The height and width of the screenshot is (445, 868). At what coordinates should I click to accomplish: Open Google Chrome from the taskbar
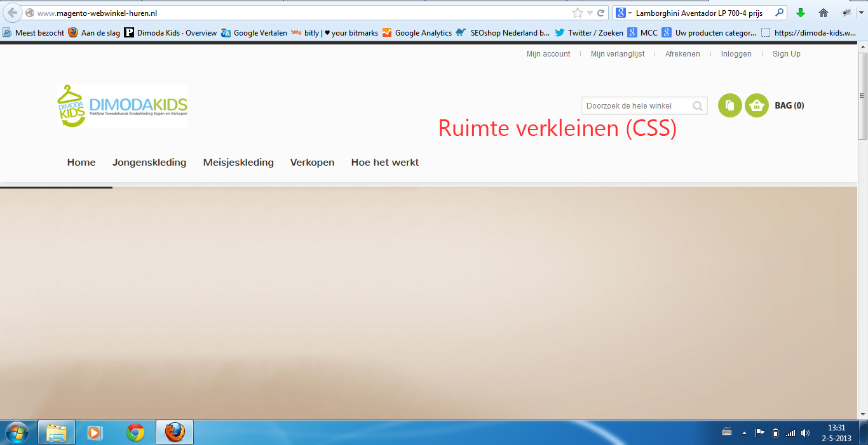coord(135,432)
